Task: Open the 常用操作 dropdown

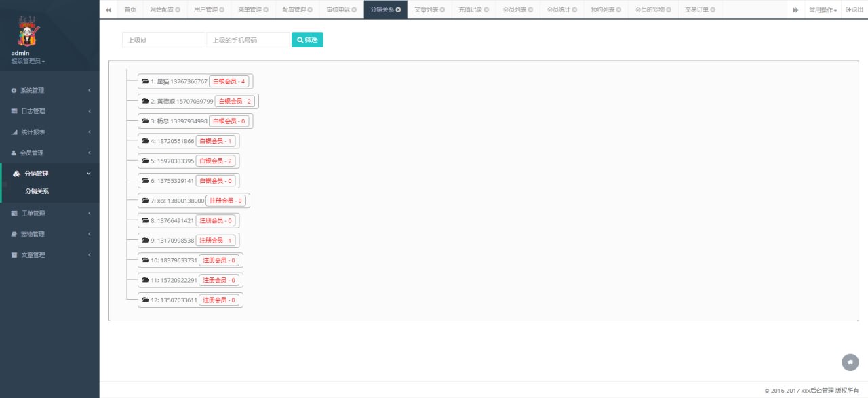Action: click(x=823, y=9)
